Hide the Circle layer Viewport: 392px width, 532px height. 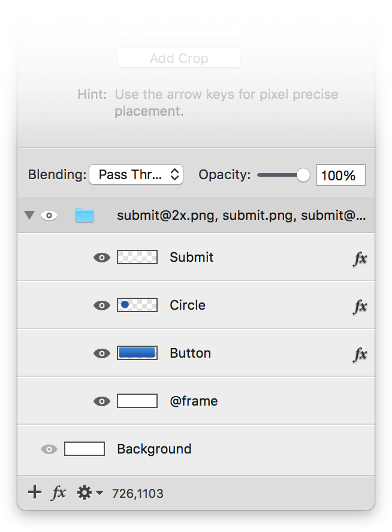coord(102,306)
